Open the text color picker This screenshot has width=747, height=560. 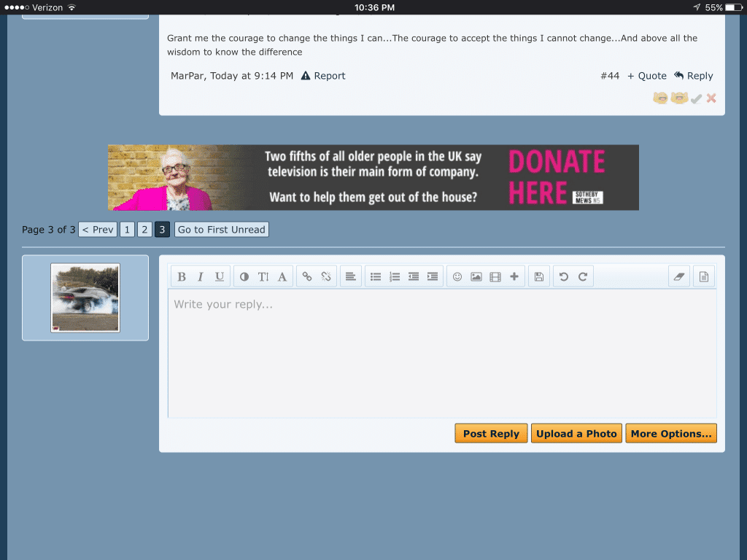click(244, 277)
